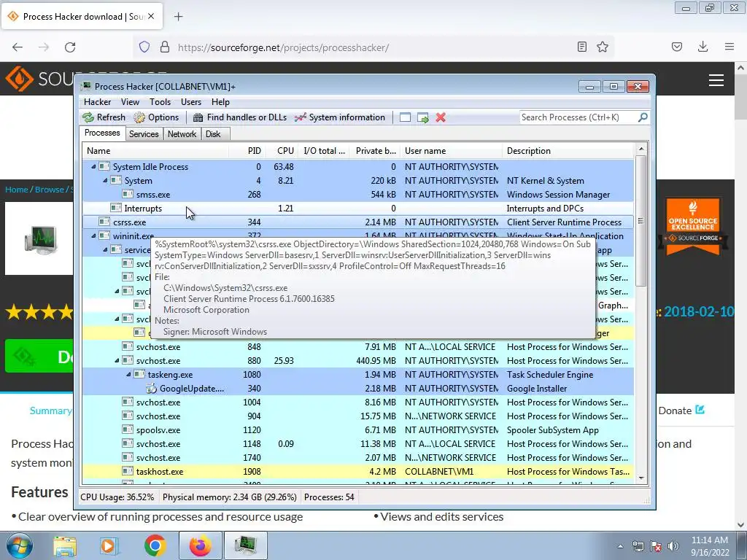Sort by the Name column header

(155, 151)
